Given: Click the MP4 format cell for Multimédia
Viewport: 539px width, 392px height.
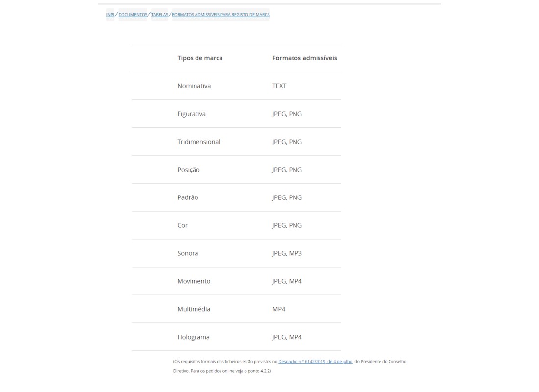Looking at the screenshot, I should (278, 309).
